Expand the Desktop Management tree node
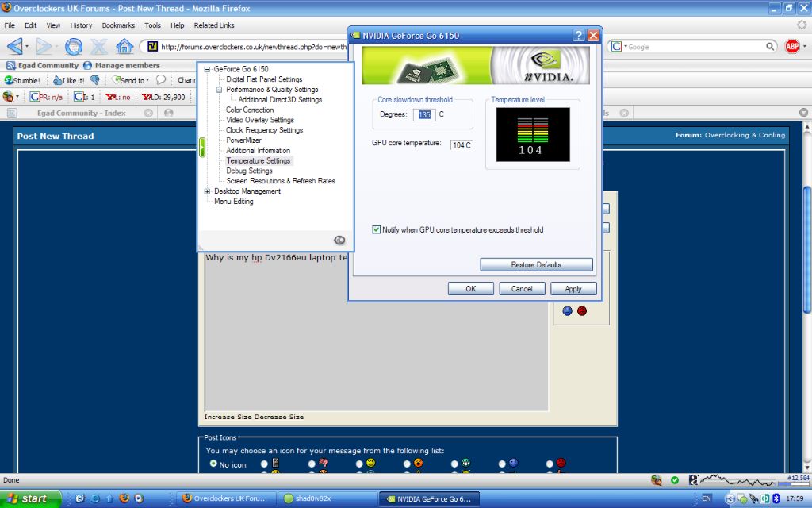This screenshot has width=812, height=508. pyautogui.click(x=207, y=191)
